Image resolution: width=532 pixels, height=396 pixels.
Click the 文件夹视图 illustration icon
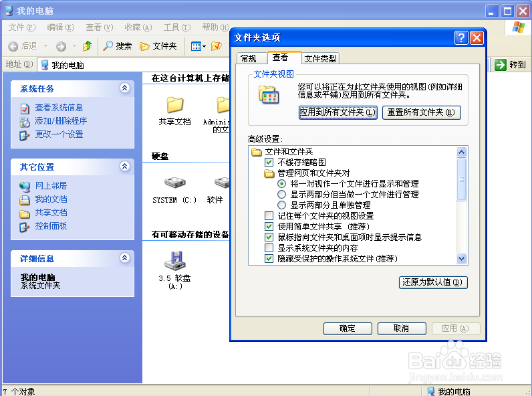click(269, 95)
